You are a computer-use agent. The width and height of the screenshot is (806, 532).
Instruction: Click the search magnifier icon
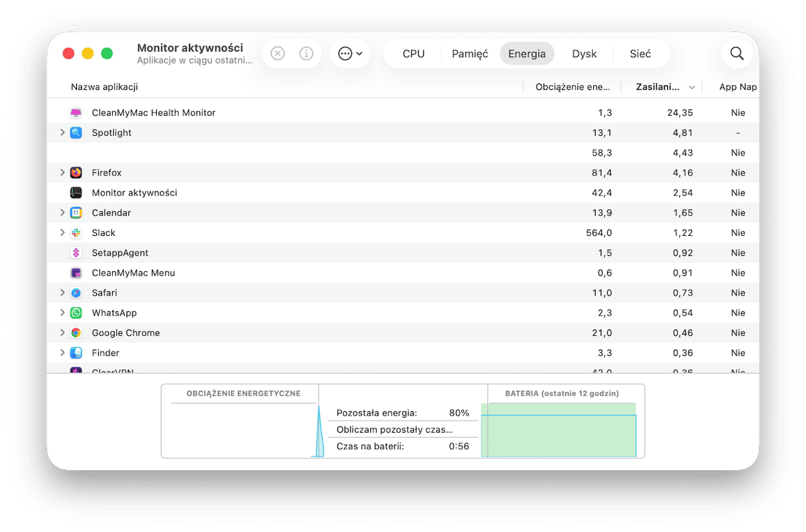737,54
